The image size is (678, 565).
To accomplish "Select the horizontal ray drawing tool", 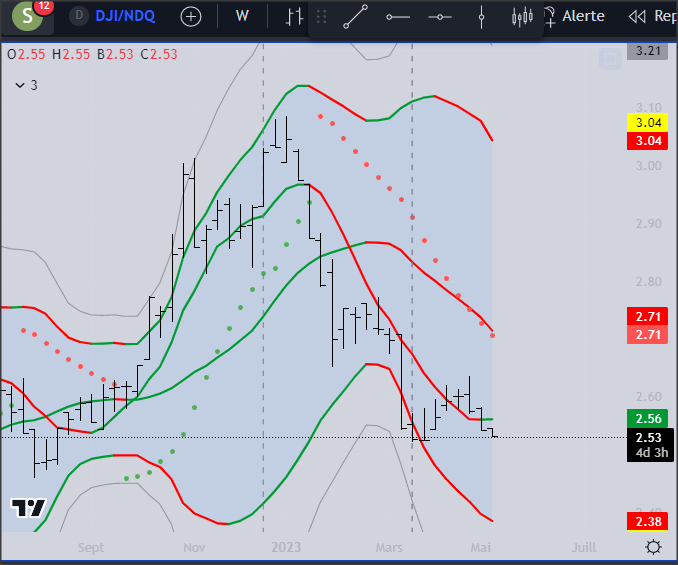I will [398, 17].
